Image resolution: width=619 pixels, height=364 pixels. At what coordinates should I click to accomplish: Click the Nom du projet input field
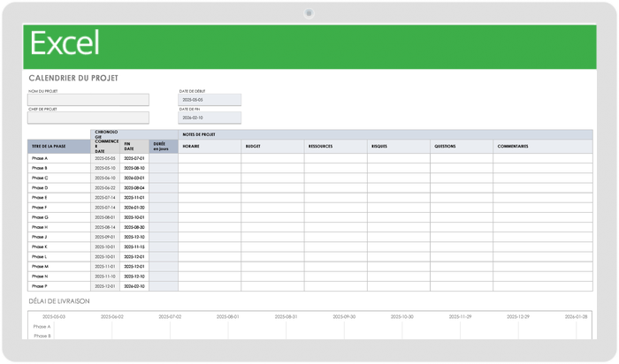[x=88, y=100]
